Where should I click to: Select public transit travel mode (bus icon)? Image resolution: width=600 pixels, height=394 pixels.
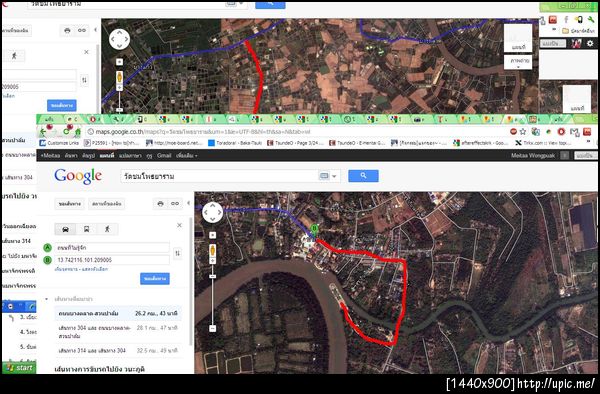tap(86, 229)
